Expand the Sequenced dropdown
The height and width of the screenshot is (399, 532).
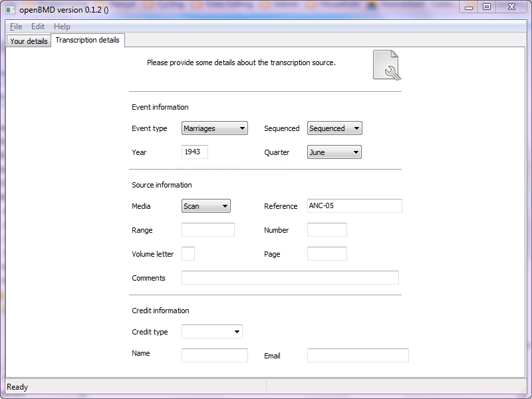[x=334, y=128]
